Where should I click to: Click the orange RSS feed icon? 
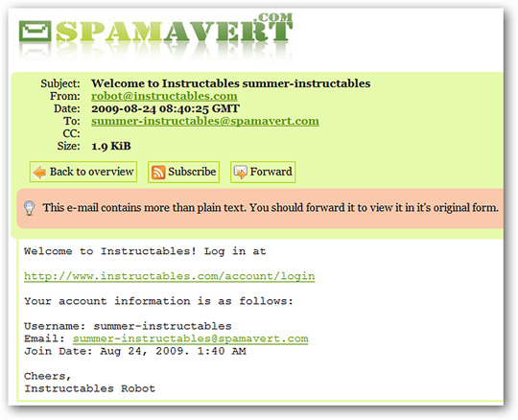pyautogui.click(x=158, y=172)
